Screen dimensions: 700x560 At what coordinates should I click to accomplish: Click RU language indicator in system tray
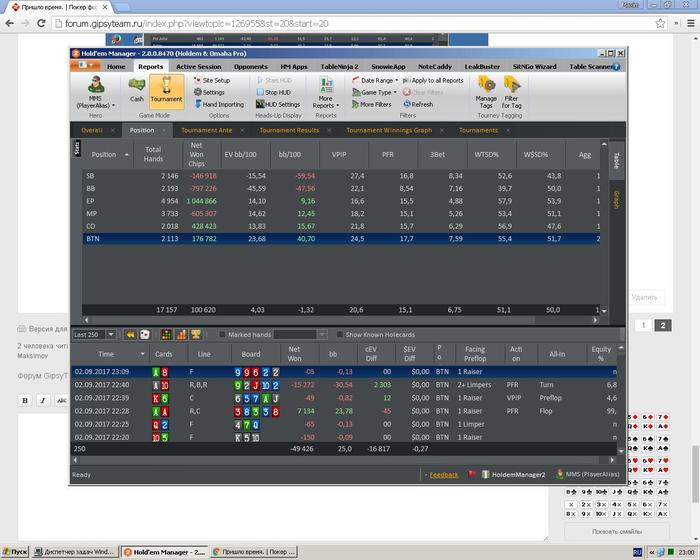(638, 552)
